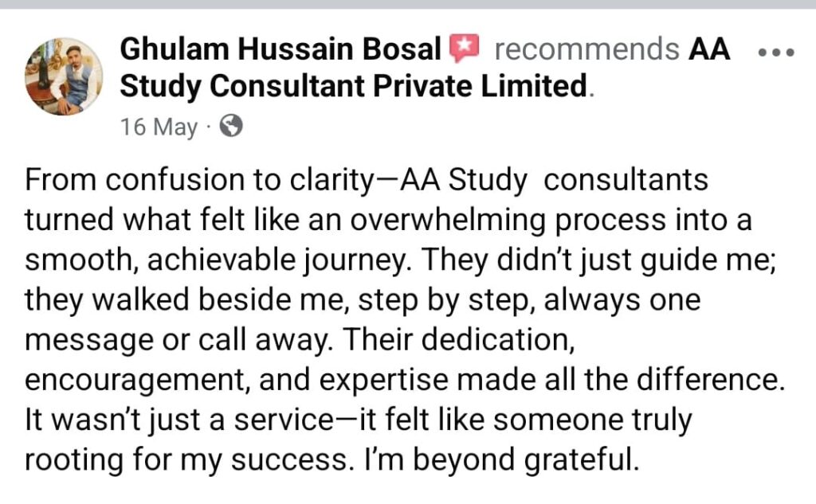Viewport: 816px width, 504px height.
Task: Click the sentence 'It wasn't just a service'
Action: pyautogui.click(x=178, y=420)
